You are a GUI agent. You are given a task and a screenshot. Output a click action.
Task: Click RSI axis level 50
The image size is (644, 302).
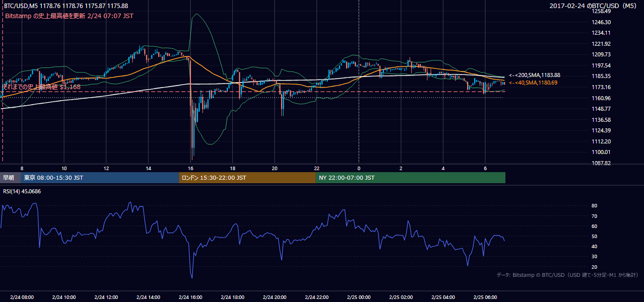[x=594, y=236]
